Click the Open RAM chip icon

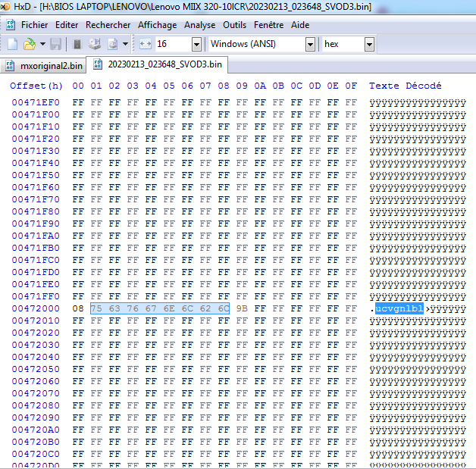pyautogui.click(x=77, y=44)
